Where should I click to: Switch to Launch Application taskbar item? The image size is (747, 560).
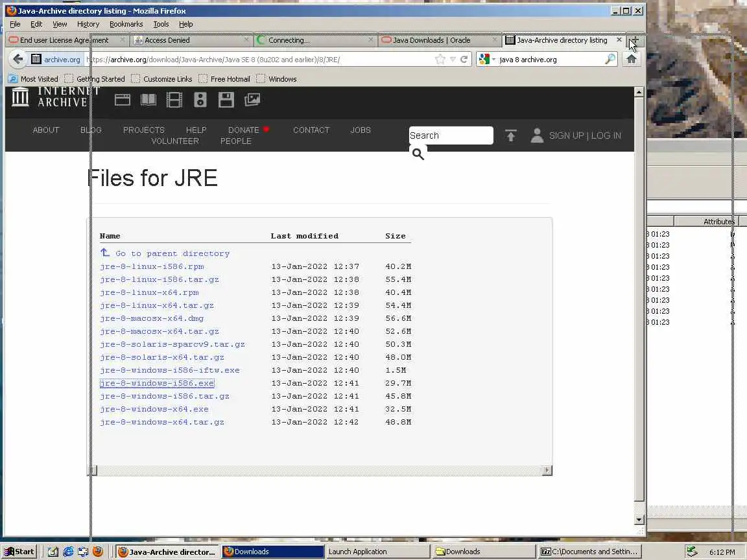point(378,552)
